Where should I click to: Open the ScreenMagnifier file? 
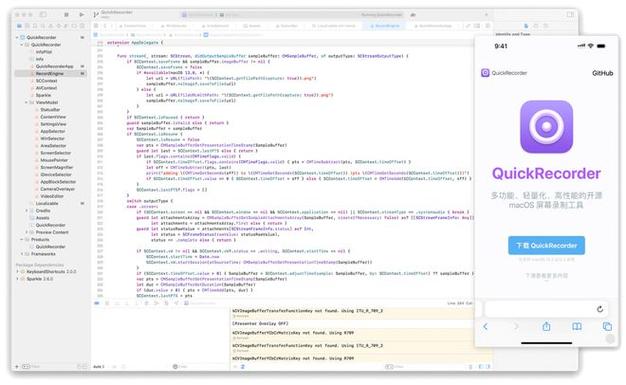[57, 167]
